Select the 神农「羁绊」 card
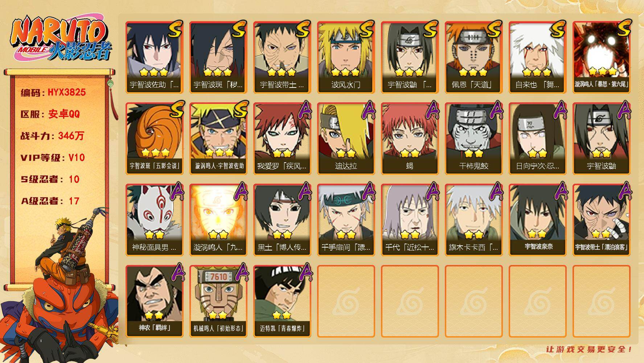Viewport: 644px width, 363px height. coord(154,301)
